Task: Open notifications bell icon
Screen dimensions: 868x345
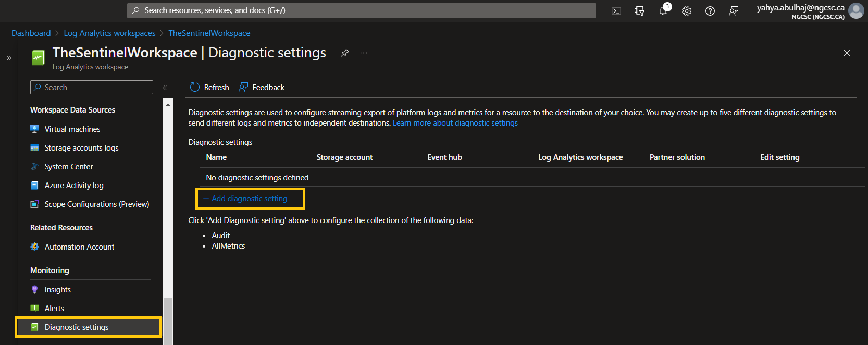Action: click(x=663, y=10)
